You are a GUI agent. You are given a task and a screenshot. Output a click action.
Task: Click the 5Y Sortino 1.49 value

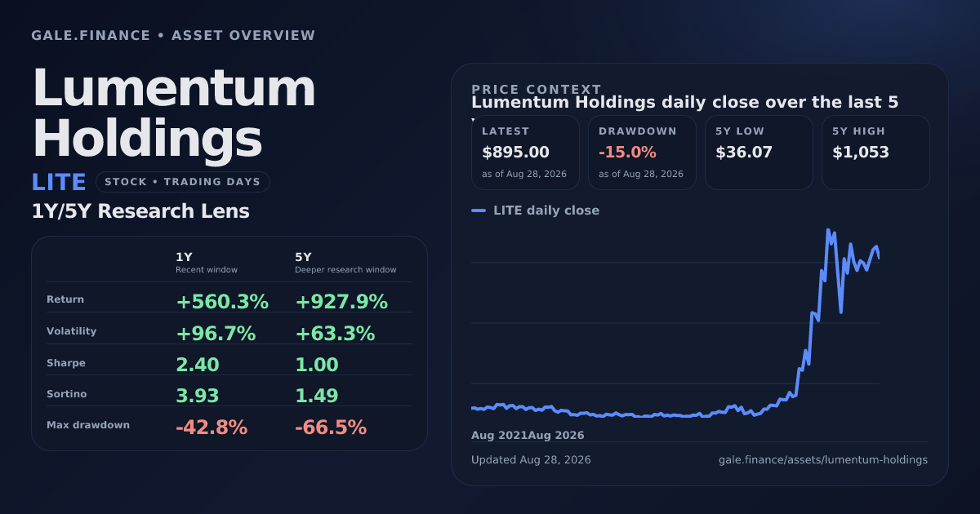pos(317,396)
